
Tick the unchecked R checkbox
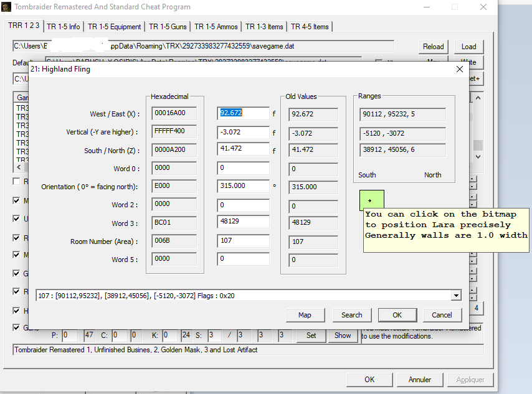click(16, 182)
